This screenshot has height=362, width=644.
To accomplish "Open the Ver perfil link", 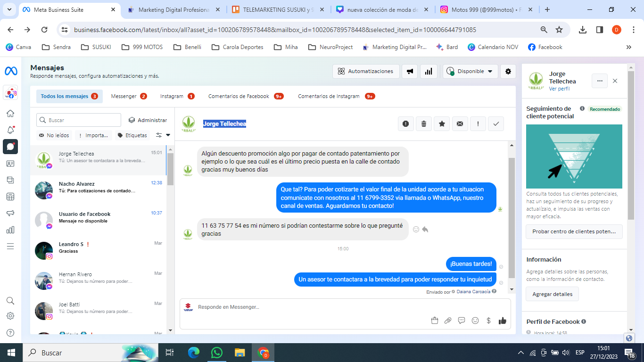I will click(559, 89).
